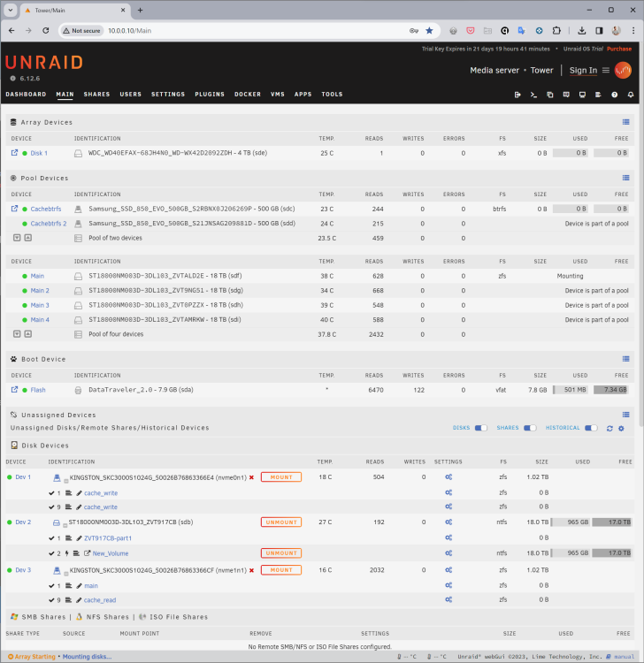Click UNMOUNT button for Dev 2
This screenshot has width=644, height=663.
pos(281,522)
